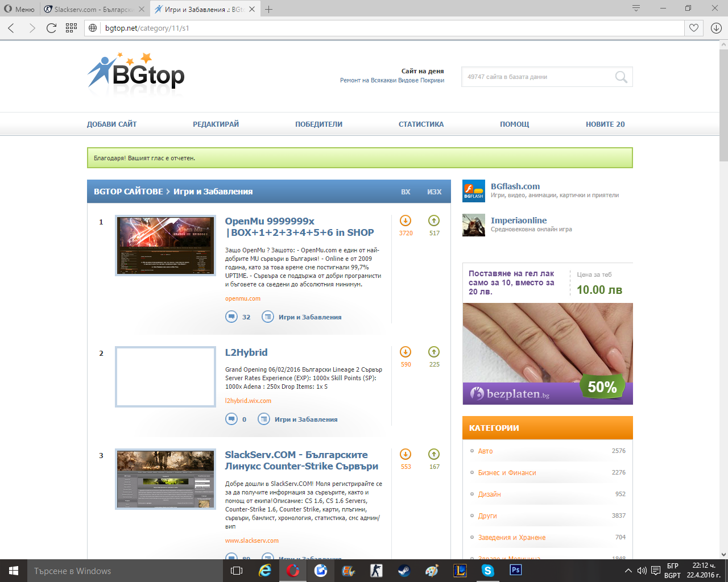
Task: Open the site of the day link
Action: click(392, 80)
